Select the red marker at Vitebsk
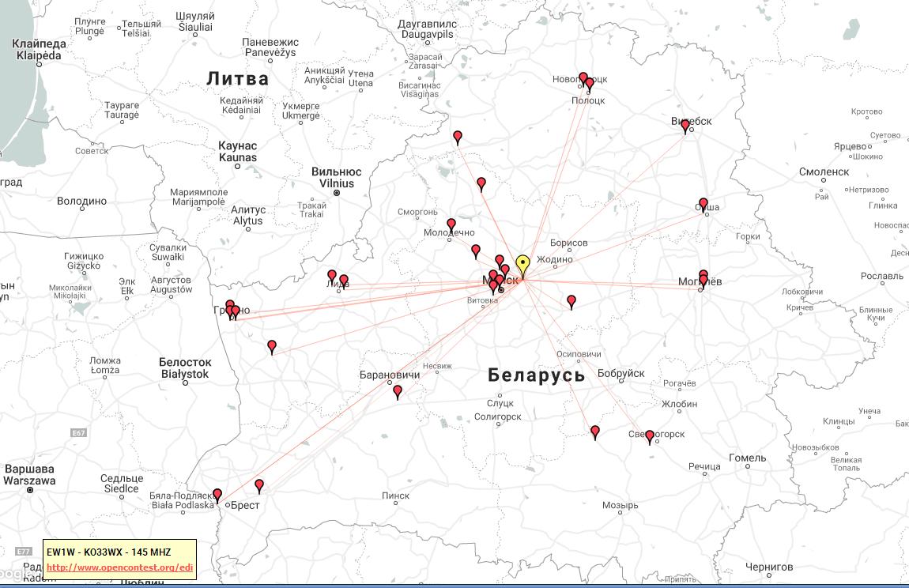 (x=685, y=126)
